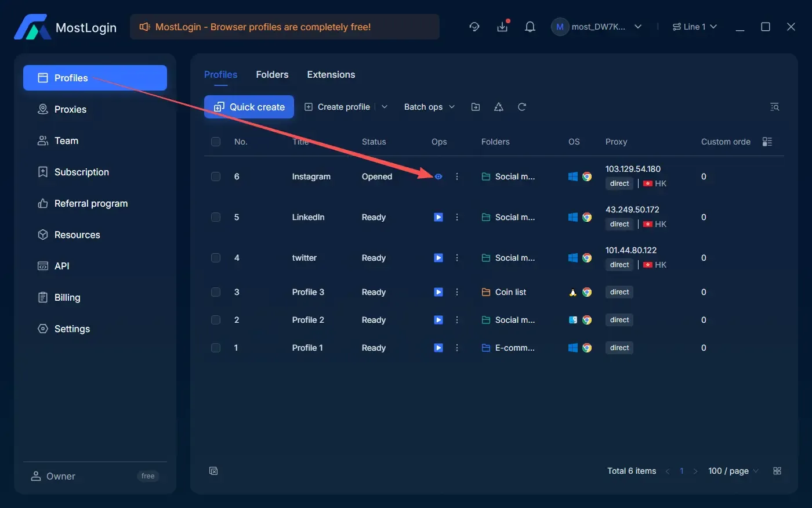Click the free plan badge

[148, 476]
